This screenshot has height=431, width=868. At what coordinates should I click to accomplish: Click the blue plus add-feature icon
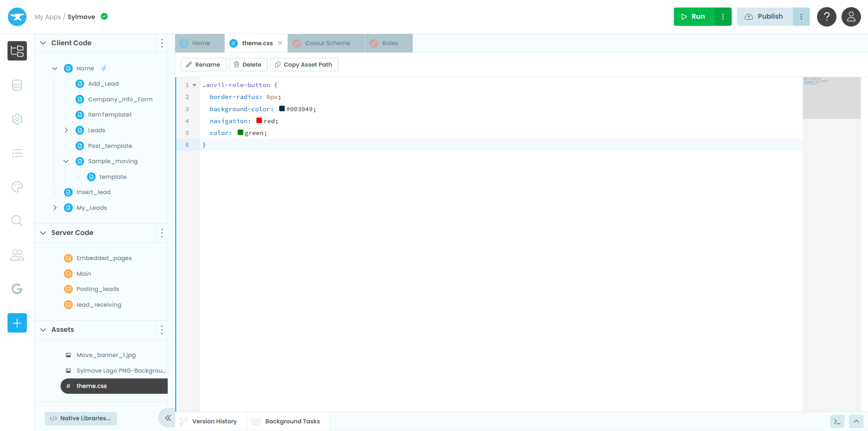pyautogui.click(x=17, y=323)
